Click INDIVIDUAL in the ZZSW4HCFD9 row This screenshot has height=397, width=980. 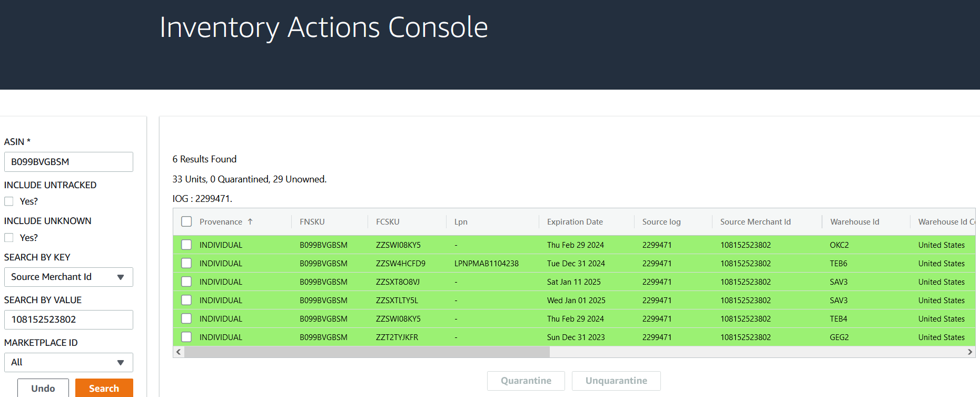[x=221, y=264]
